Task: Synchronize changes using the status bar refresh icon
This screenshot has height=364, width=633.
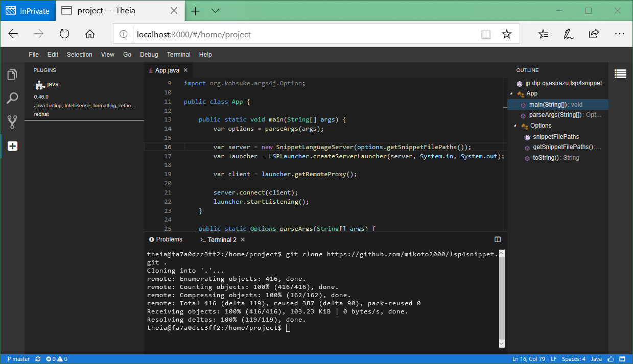Action: pos(37,359)
